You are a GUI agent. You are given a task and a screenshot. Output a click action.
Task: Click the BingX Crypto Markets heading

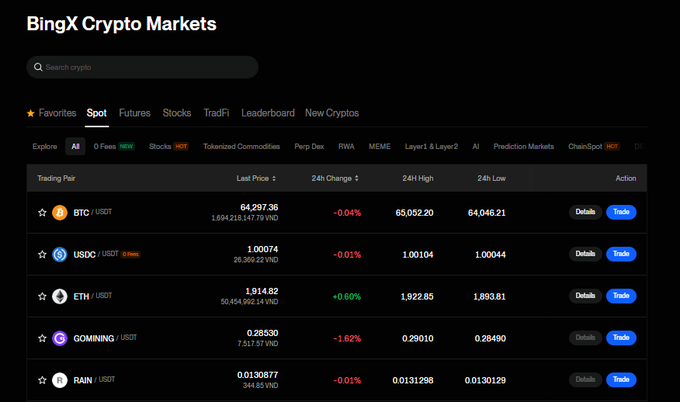[121, 24]
